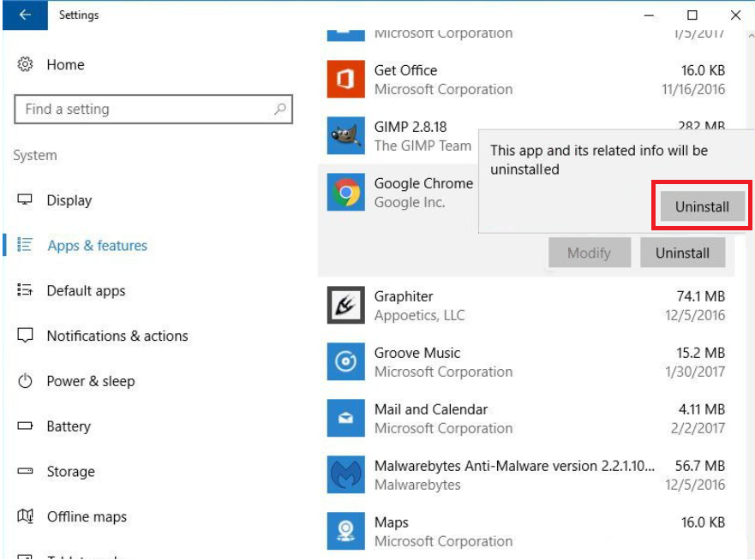Image resolution: width=755 pixels, height=560 pixels.
Task: Click the Uninstall button beside Modify
Action: tap(682, 253)
